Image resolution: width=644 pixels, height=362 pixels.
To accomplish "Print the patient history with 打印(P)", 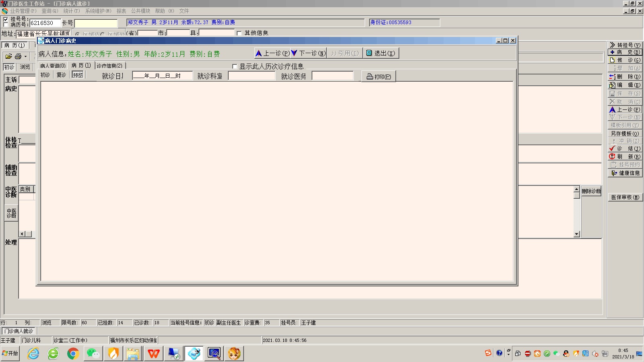I will click(379, 76).
